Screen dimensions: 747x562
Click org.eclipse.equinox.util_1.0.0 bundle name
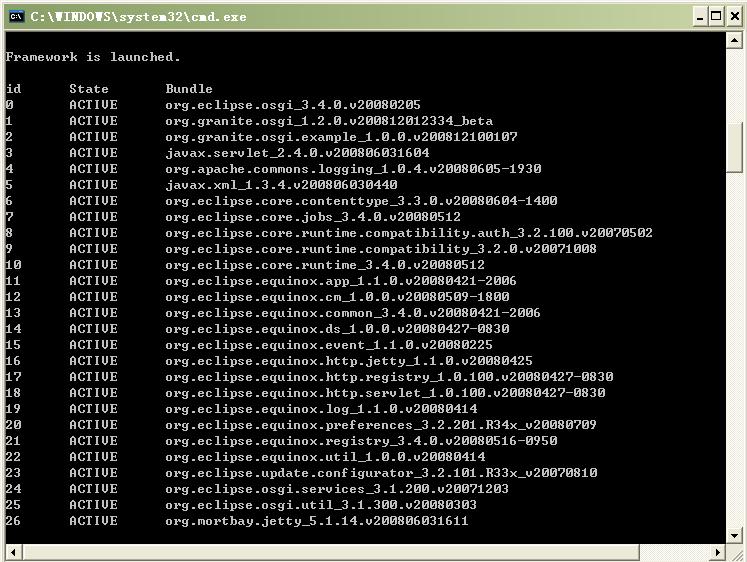(x=325, y=457)
